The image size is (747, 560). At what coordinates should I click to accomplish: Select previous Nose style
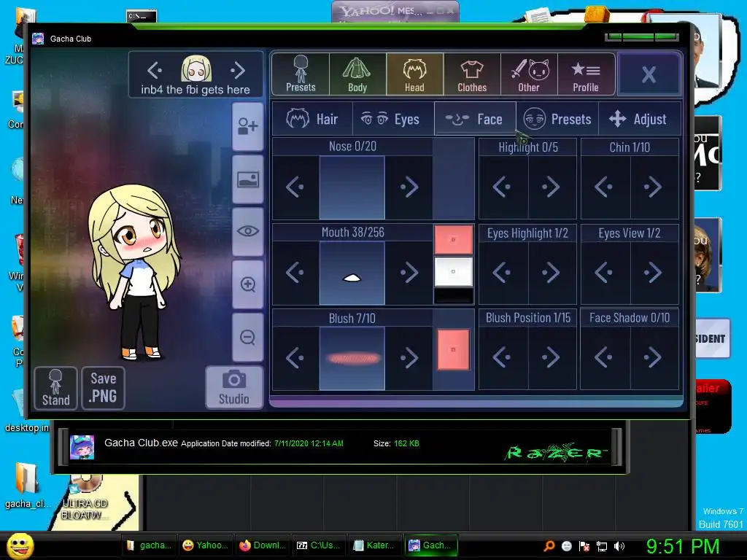(295, 187)
